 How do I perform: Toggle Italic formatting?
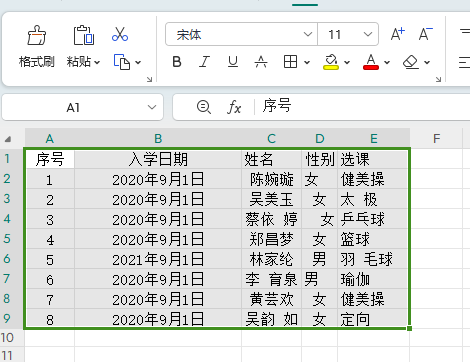pyautogui.click(x=204, y=62)
